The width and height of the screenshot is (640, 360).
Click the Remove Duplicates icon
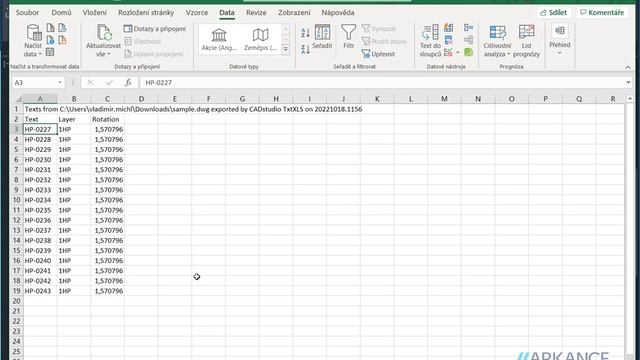click(449, 40)
